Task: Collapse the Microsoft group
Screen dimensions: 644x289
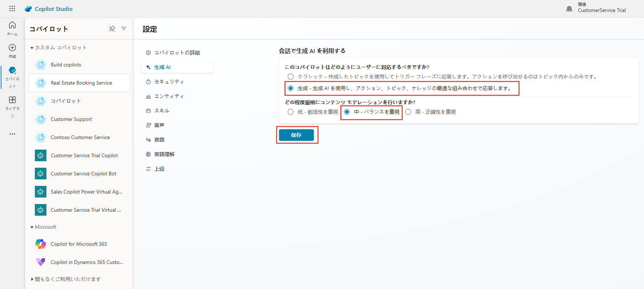Action: click(32, 227)
